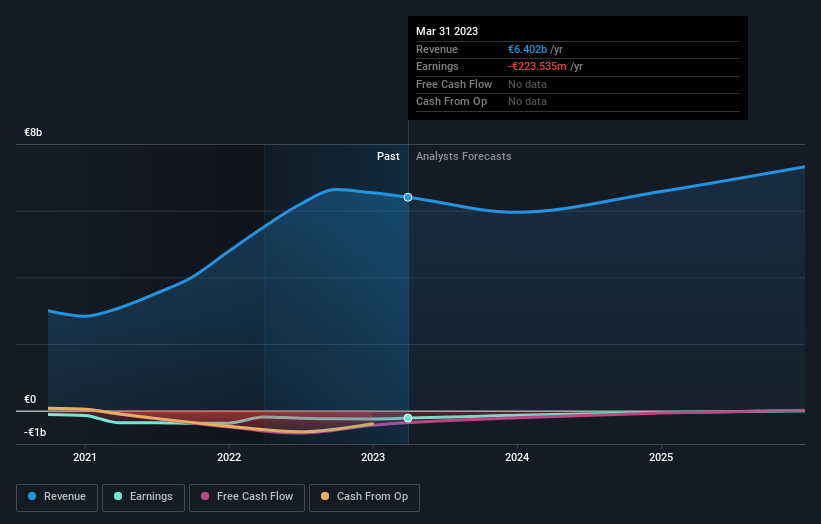821x524 pixels.
Task: Click the teal Earnings legend dot
Action: [118, 496]
